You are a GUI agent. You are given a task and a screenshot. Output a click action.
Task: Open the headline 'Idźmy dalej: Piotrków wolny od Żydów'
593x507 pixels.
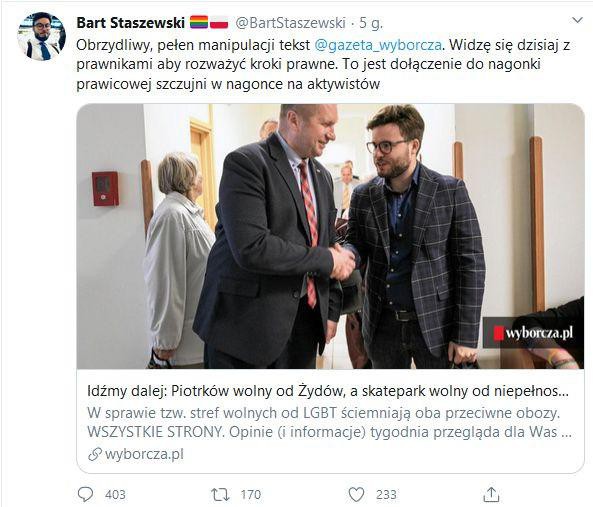[x=328, y=391]
